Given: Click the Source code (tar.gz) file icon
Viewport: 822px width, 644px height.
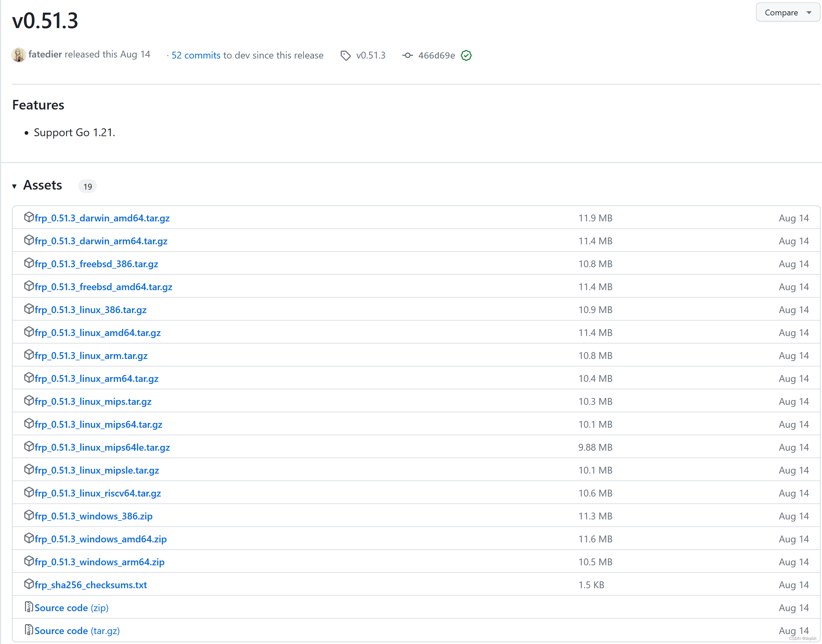Looking at the screenshot, I should (x=29, y=630).
